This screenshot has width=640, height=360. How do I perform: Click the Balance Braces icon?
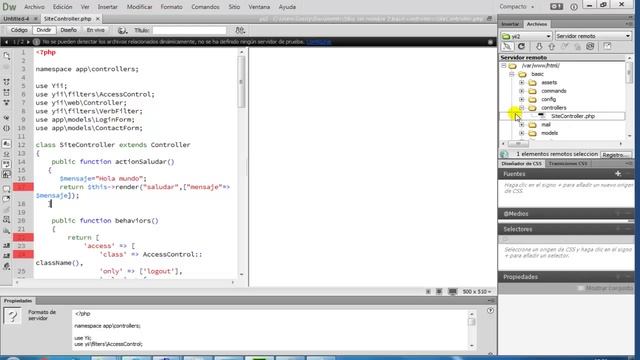tap(7, 128)
